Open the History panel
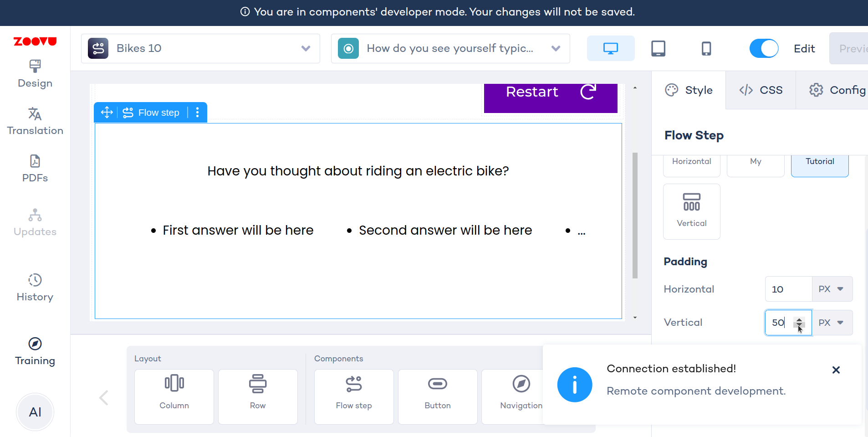The image size is (868, 437). pyautogui.click(x=35, y=288)
